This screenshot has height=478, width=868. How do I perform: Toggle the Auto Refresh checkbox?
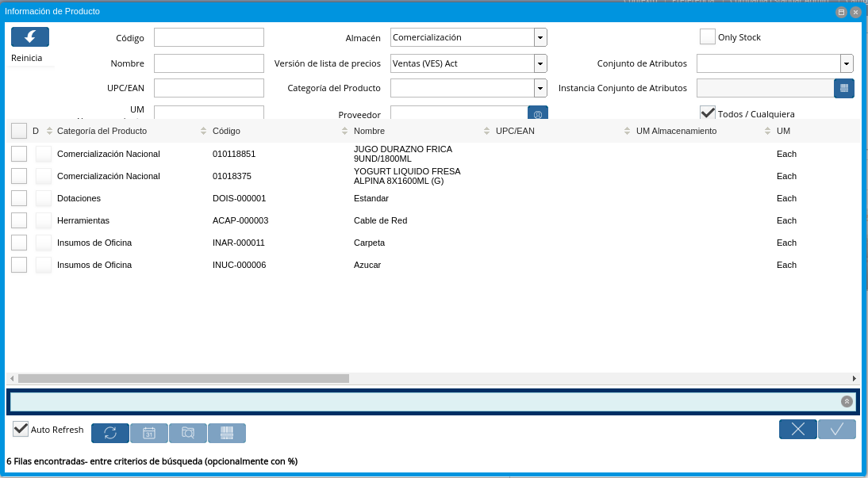tap(19, 429)
